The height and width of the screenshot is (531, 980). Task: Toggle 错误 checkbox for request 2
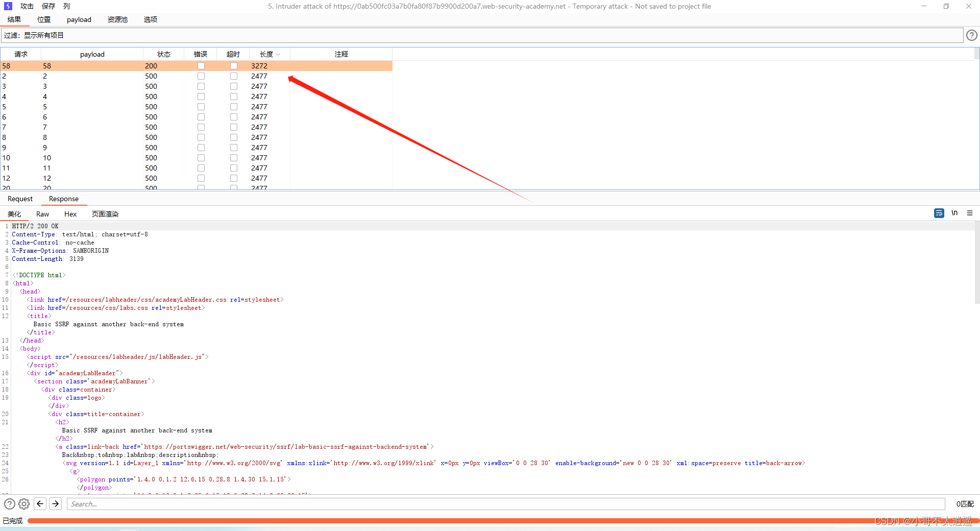point(201,76)
